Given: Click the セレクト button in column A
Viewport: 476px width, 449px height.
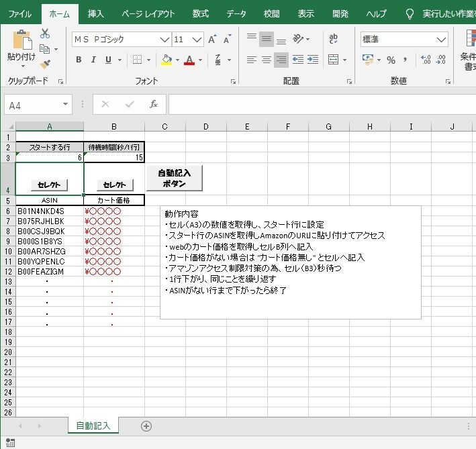Looking at the screenshot, I should tap(49, 185).
